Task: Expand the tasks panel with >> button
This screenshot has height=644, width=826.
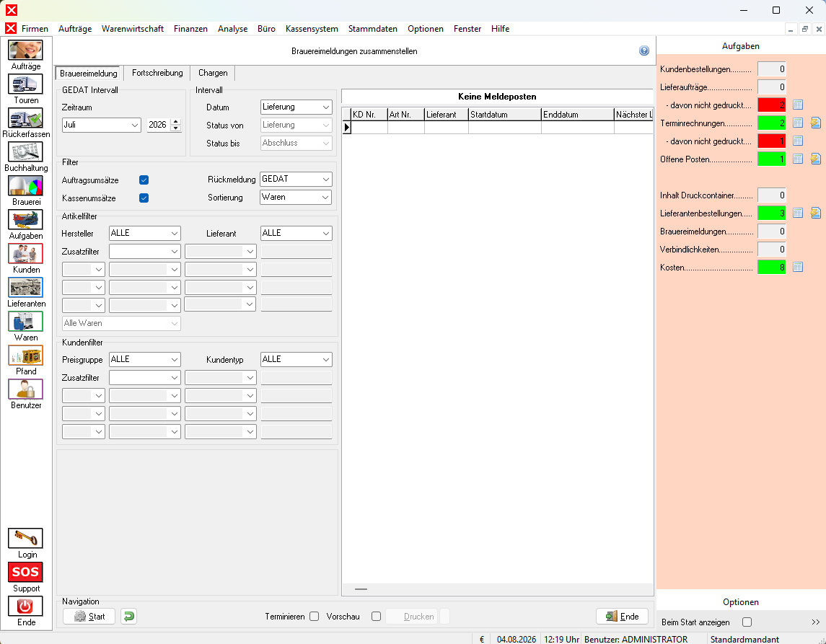Action: (815, 622)
